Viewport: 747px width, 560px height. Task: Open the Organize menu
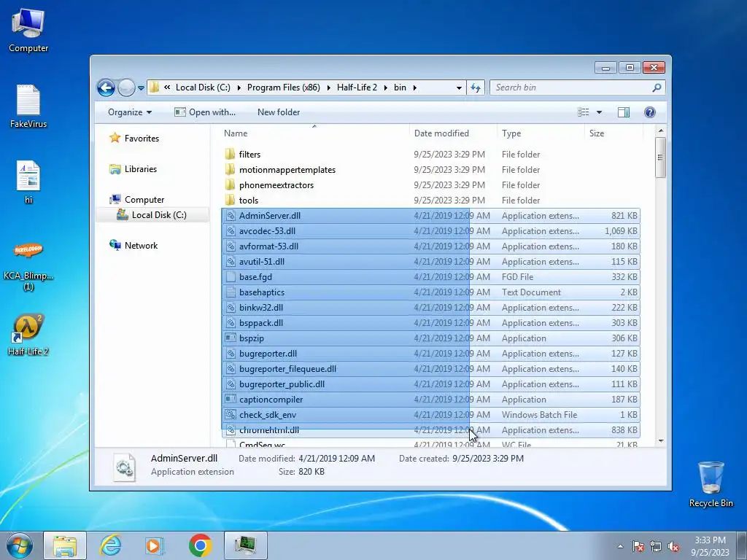pos(130,112)
